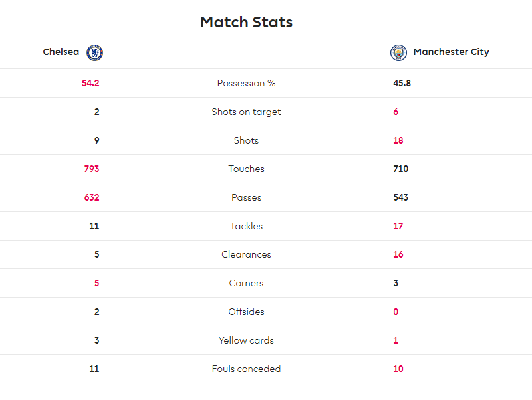Screen dimensions: 532x400
Task: Click the Manchester City club crest icon
Action: (x=398, y=52)
